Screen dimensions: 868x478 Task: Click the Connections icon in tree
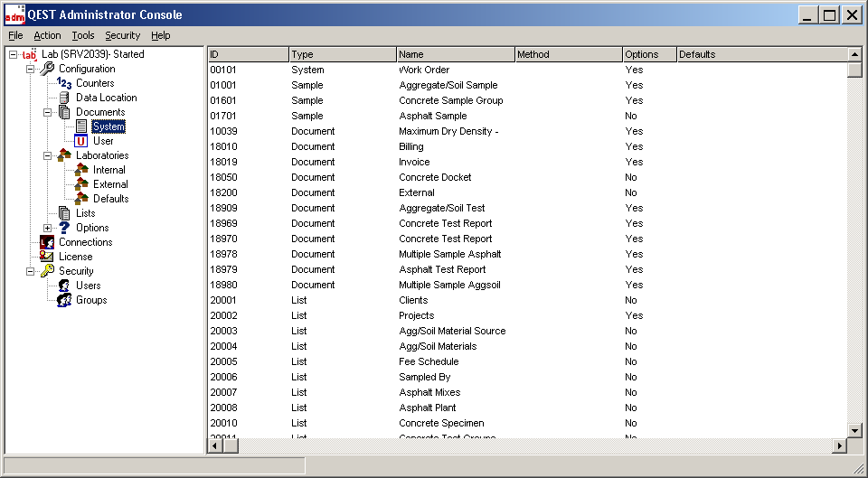pos(47,242)
